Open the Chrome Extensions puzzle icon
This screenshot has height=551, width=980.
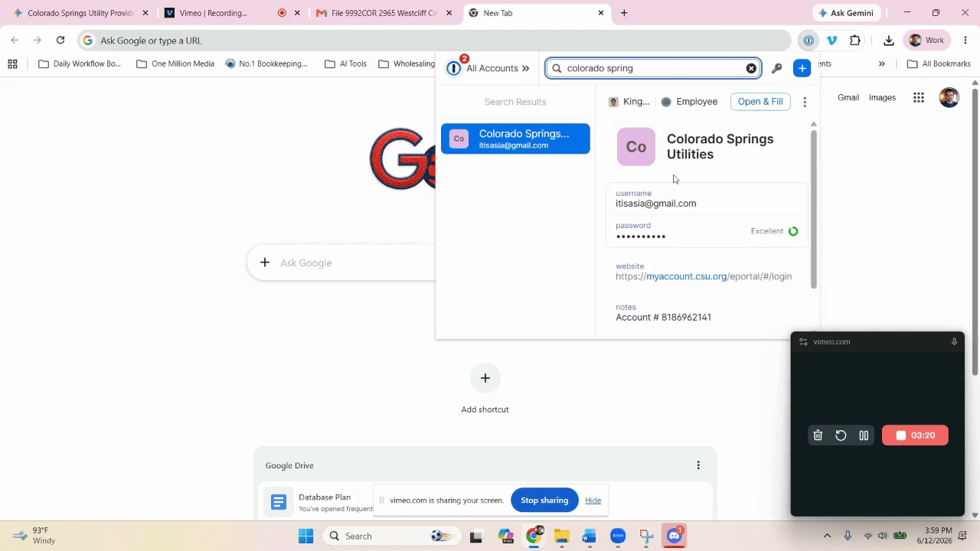pyautogui.click(x=855, y=41)
